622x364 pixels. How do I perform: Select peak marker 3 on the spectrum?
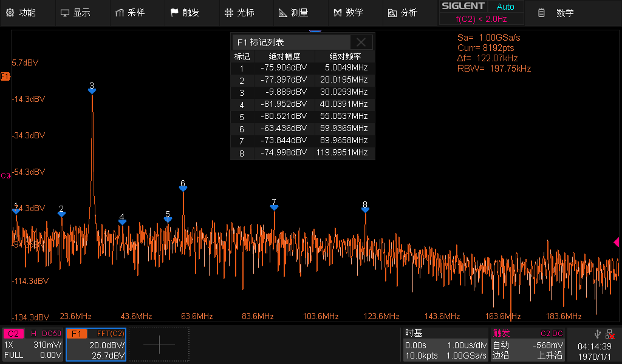click(x=92, y=89)
